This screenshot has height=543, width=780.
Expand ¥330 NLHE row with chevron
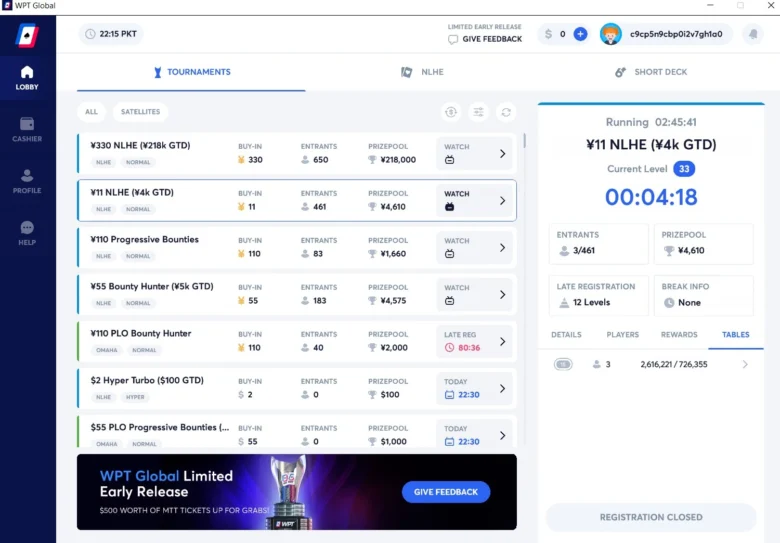[502, 154]
